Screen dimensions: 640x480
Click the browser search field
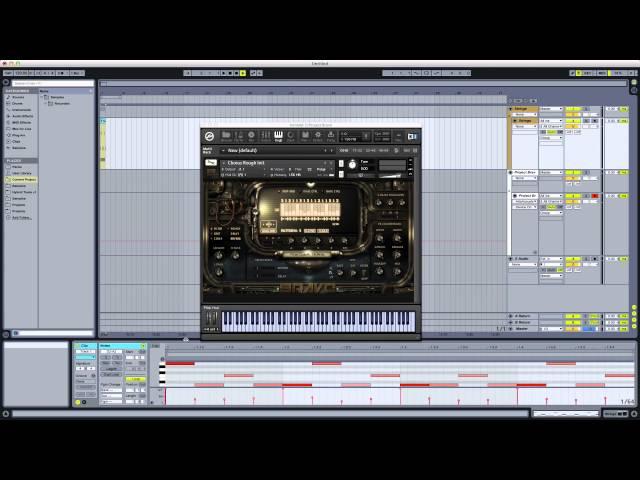[53, 83]
